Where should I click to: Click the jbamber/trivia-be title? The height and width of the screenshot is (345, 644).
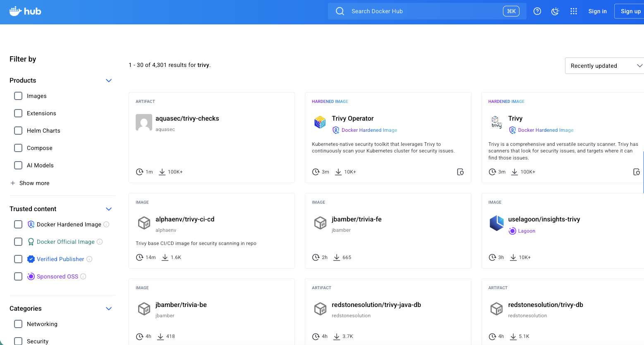click(181, 305)
